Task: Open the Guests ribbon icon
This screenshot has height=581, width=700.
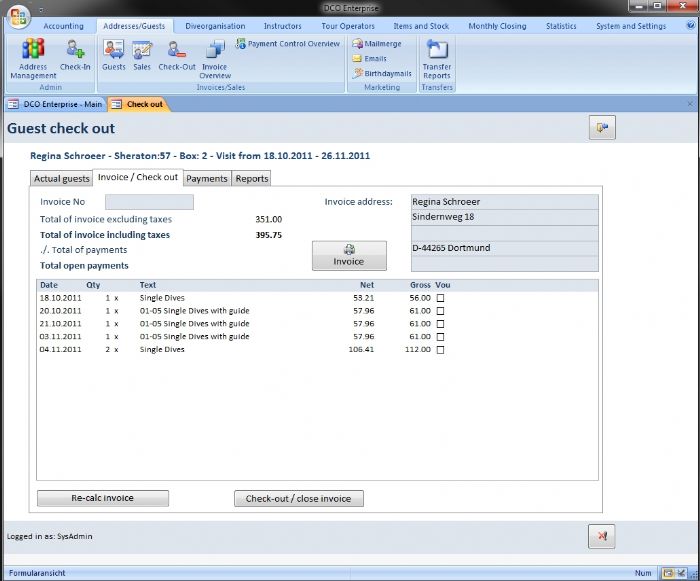Action: [114, 55]
